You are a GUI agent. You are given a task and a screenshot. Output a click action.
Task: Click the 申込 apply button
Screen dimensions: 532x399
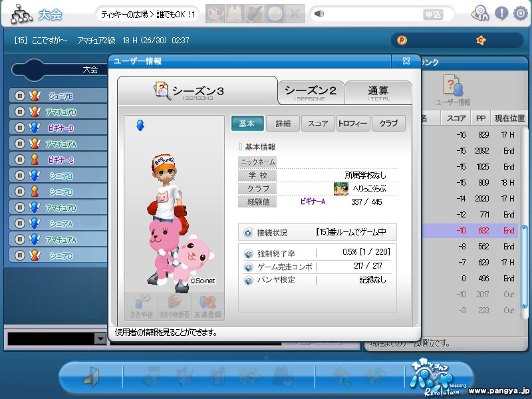(434, 14)
